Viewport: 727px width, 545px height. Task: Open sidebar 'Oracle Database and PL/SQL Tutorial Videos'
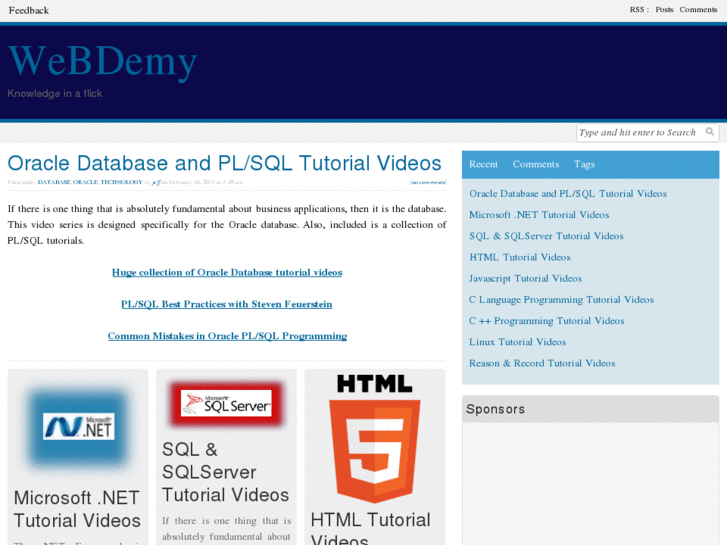coord(568,193)
